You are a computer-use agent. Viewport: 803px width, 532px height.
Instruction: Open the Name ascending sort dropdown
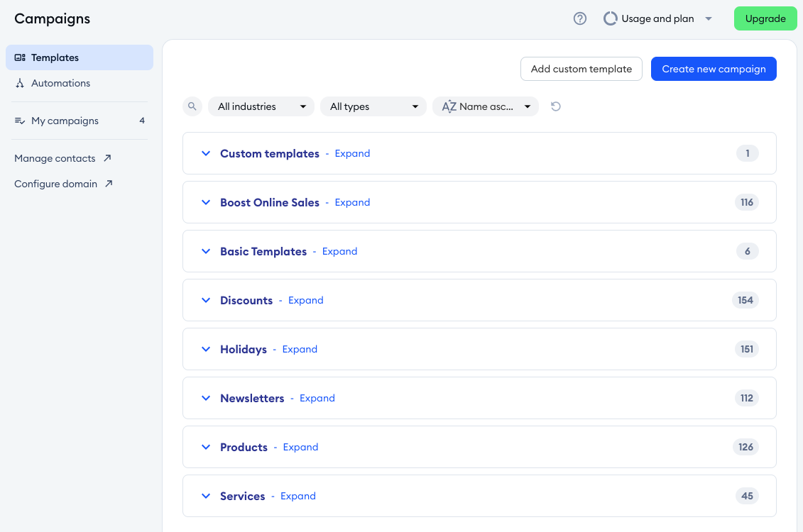pos(486,106)
